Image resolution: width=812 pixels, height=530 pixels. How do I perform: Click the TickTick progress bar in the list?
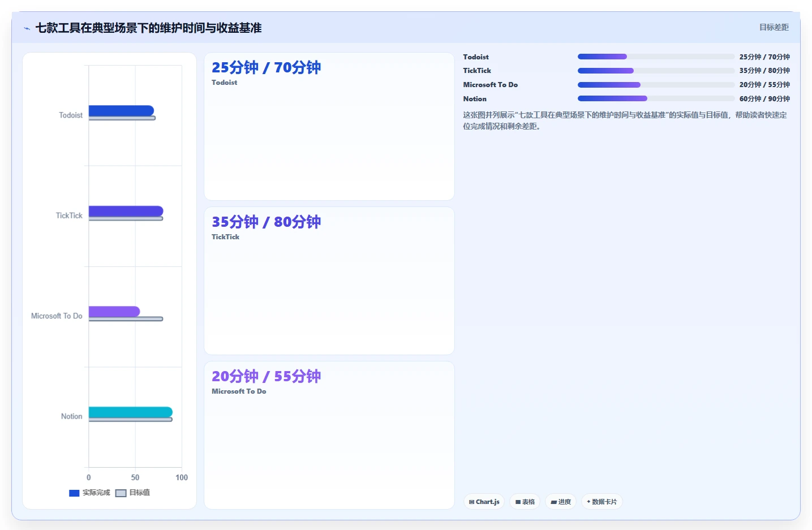pos(656,71)
